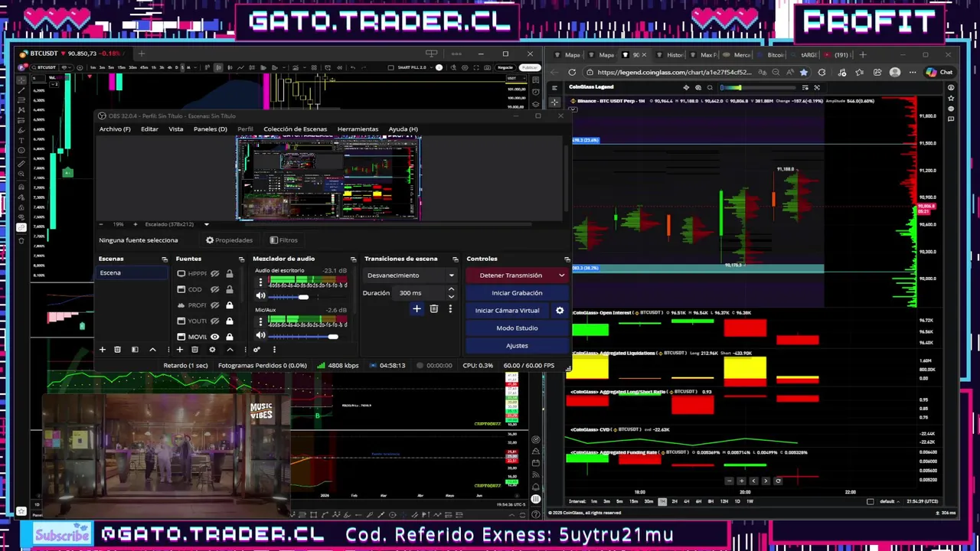This screenshot has width=980, height=551.
Task: Zoom out the CoinGlass chart with minus
Action: [x=729, y=481]
